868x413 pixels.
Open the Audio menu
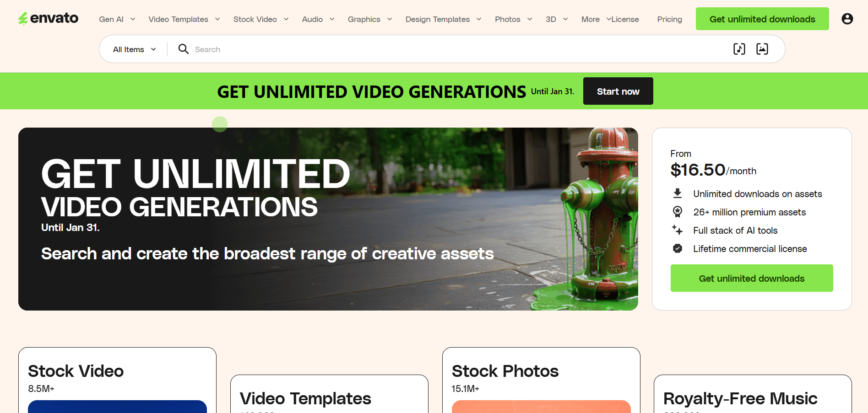pyautogui.click(x=318, y=19)
